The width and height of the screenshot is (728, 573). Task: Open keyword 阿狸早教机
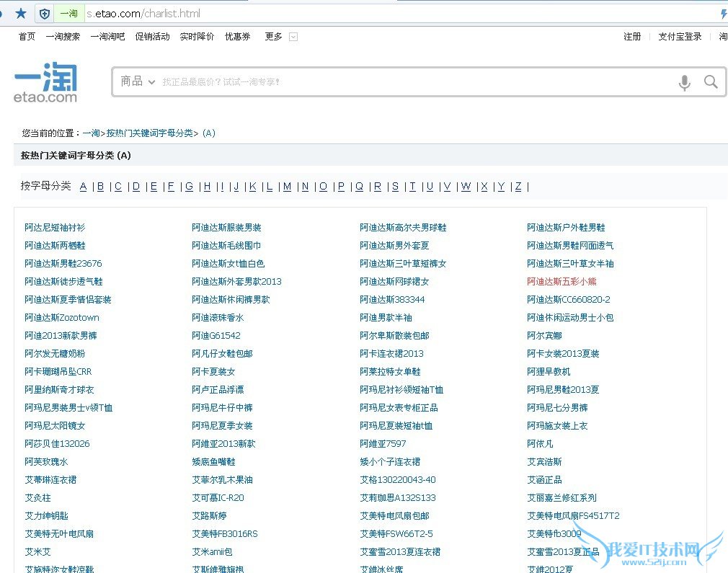pyautogui.click(x=549, y=371)
